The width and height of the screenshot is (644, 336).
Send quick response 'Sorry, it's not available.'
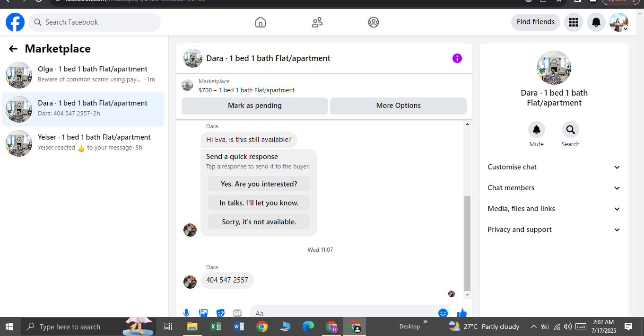click(259, 221)
